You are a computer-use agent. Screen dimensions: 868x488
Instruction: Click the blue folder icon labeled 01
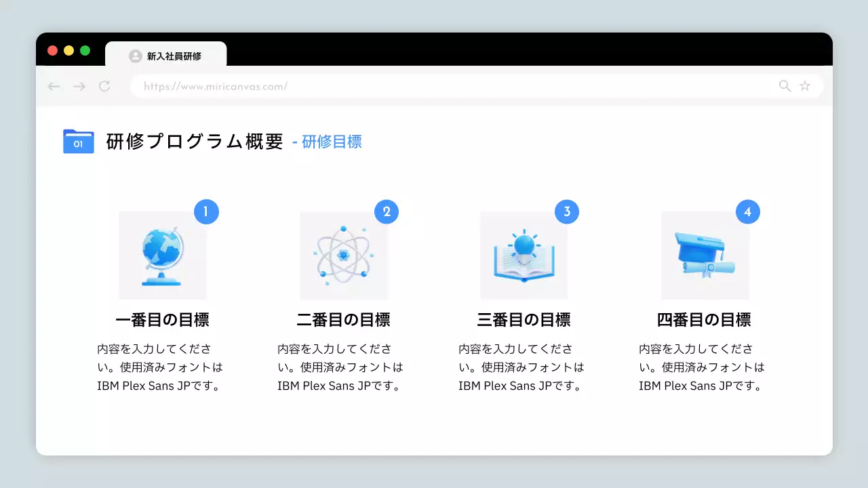(x=78, y=142)
